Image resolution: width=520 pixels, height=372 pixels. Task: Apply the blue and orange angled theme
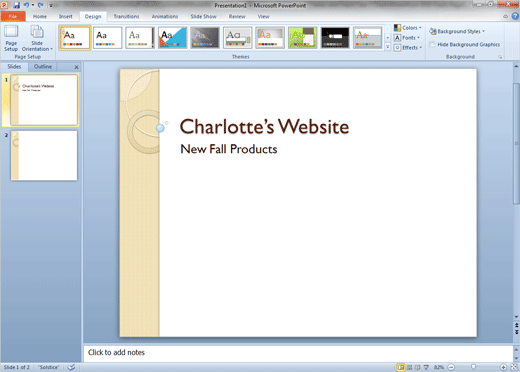[x=173, y=38]
